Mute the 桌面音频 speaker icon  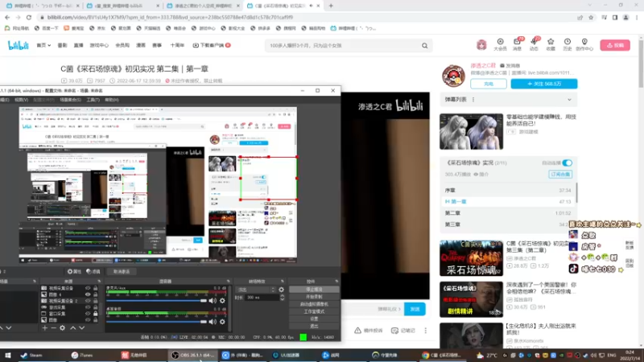tap(213, 322)
